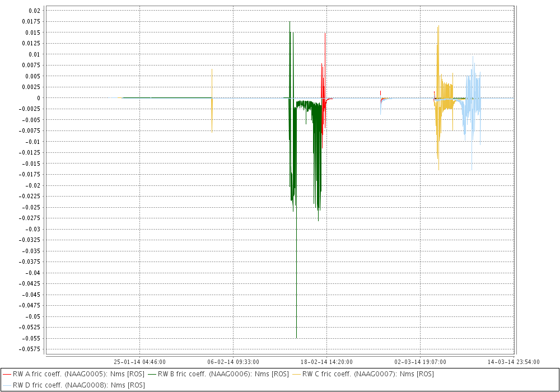Click the yellow RW C peak near 0.0165
Image resolution: width=560 pixels, height=392 pixels.
click(x=438, y=27)
